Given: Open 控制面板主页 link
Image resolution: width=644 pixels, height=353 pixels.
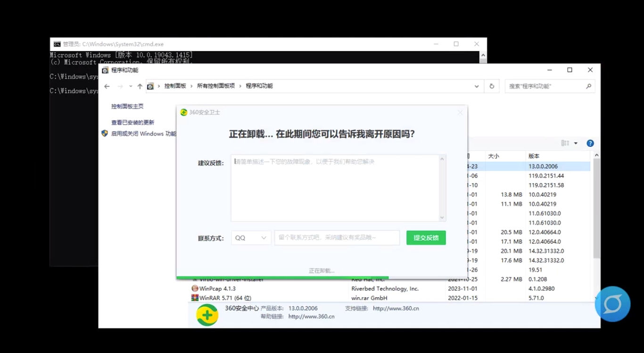Looking at the screenshot, I should click(127, 107).
